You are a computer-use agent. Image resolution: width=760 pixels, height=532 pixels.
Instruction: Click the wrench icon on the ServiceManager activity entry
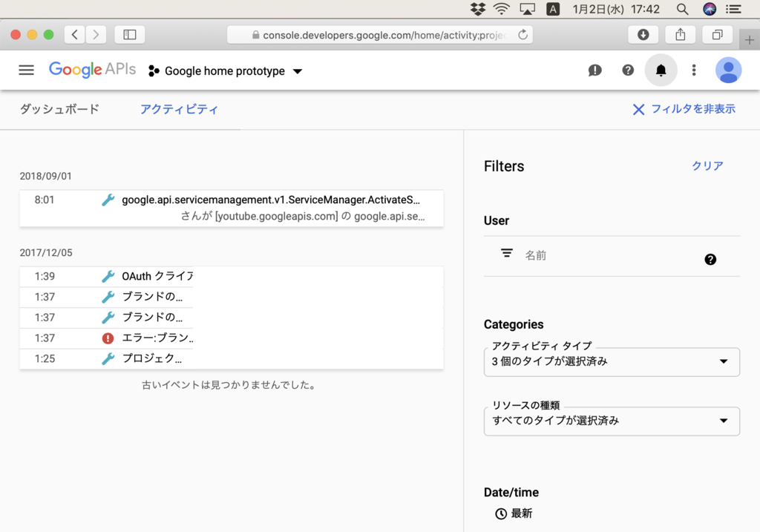(108, 199)
